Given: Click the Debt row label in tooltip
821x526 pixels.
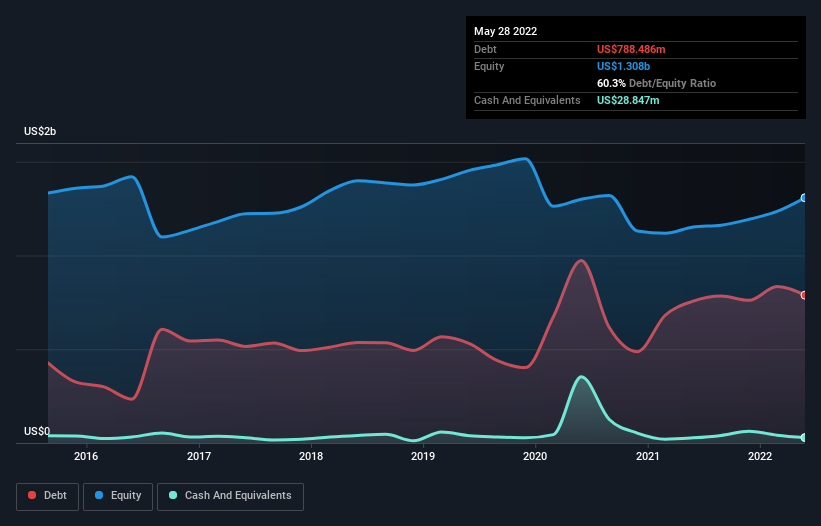Looking at the screenshot, I should [485, 49].
